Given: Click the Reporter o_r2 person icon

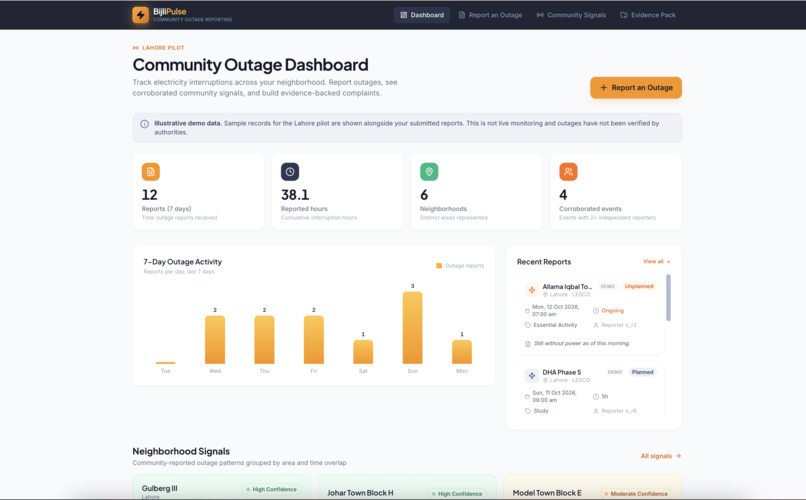Looking at the screenshot, I should coord(596,325).
